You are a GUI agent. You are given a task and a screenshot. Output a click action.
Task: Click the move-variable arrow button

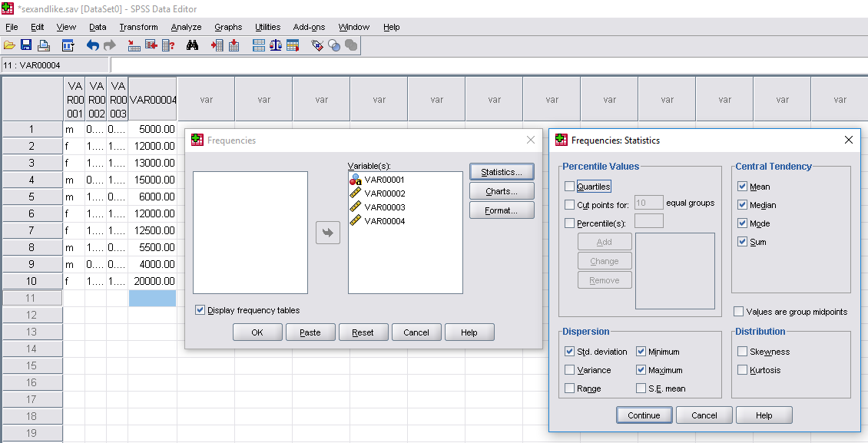click(328, 233)
